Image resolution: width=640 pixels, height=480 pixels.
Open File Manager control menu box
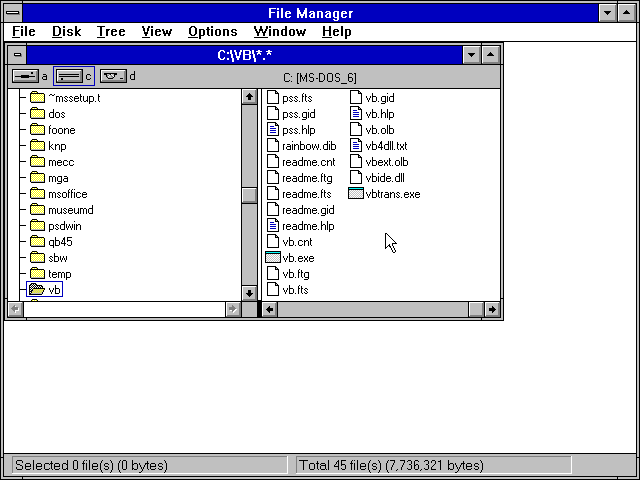(13, 13)
